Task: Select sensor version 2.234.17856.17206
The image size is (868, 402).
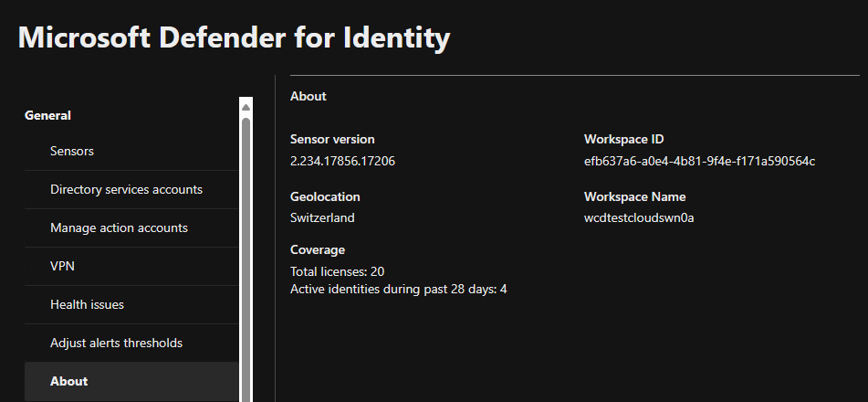Action: (342, 162)
